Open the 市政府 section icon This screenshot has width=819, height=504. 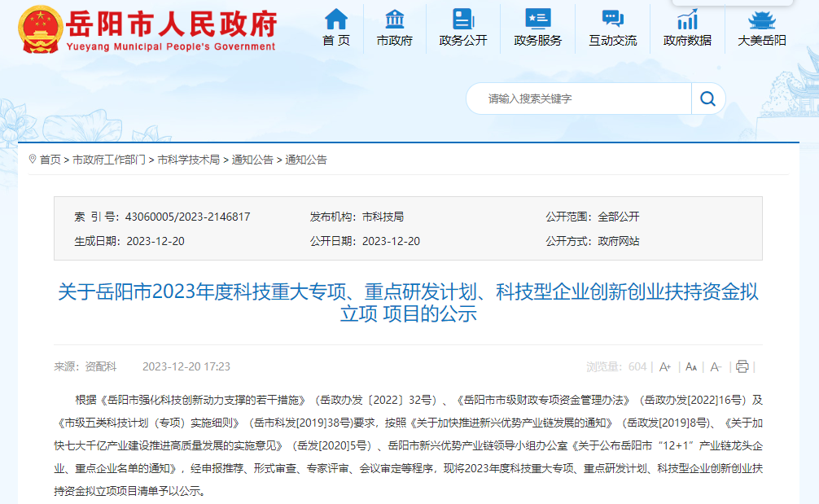[394, 19]
